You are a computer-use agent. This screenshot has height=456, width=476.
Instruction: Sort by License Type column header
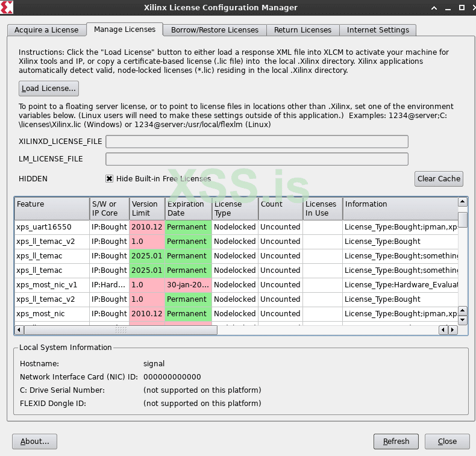pos(235,209)
